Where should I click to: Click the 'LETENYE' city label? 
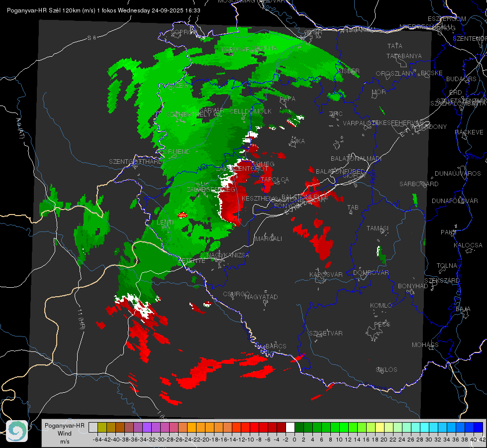[192, 261]
